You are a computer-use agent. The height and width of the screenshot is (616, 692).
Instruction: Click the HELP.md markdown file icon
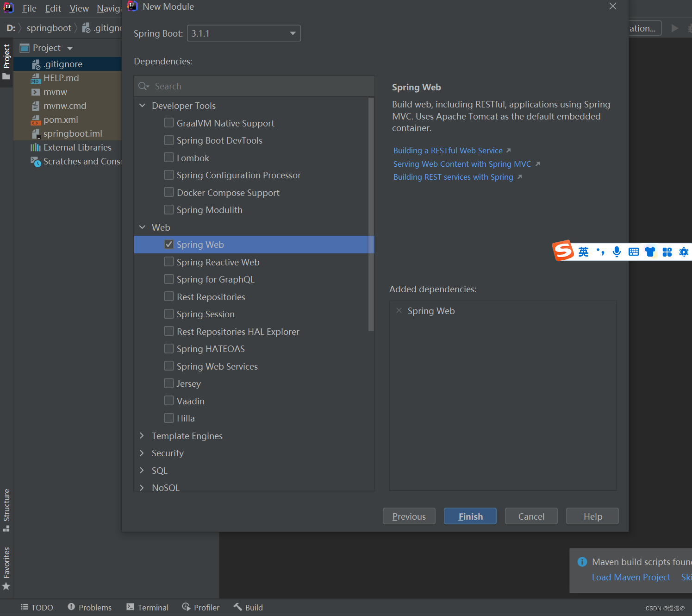click(x=36, y=78)
